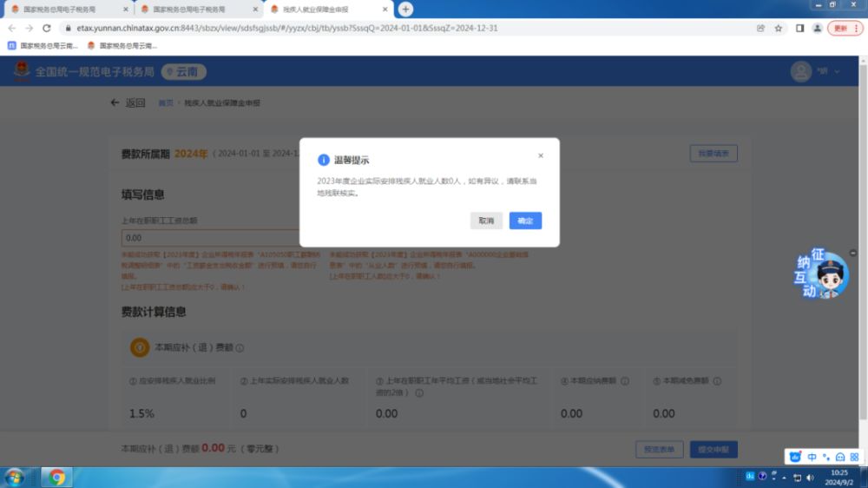Viewport: 868px width, 488px height.
Task: Click the tax bureau emblem logo
Action: [x=21, y=71]
